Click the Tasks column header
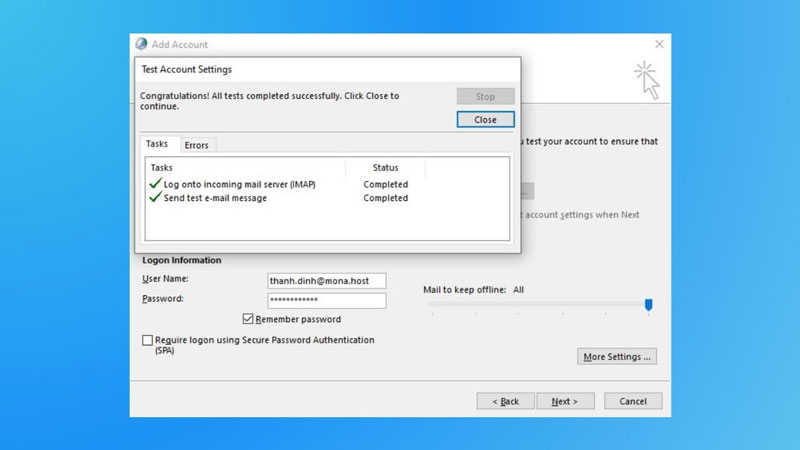 [x=245, y=167]
